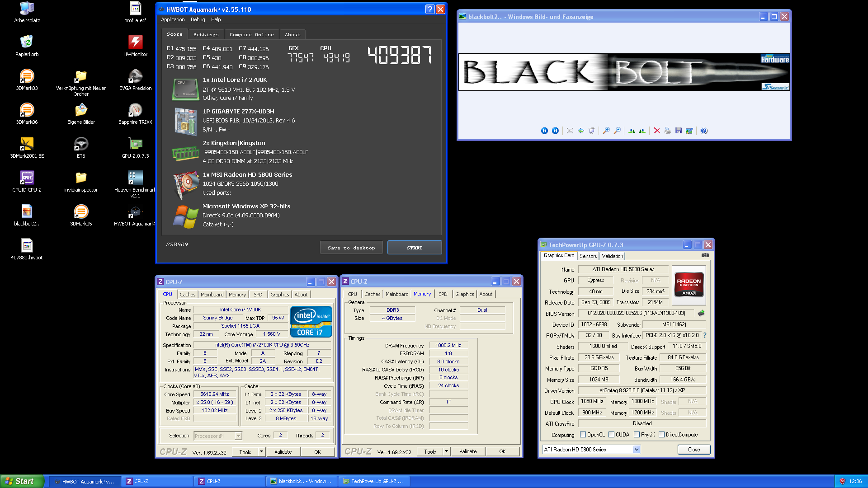Toggle PhysX checkbox in GPU-Z
The width and height of the screenshot is (868, 488).
click(637, 435)
